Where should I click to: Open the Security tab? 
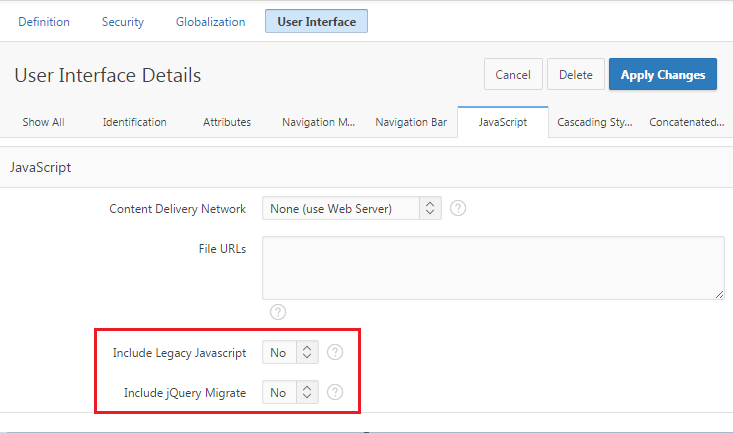pos(122,21)
